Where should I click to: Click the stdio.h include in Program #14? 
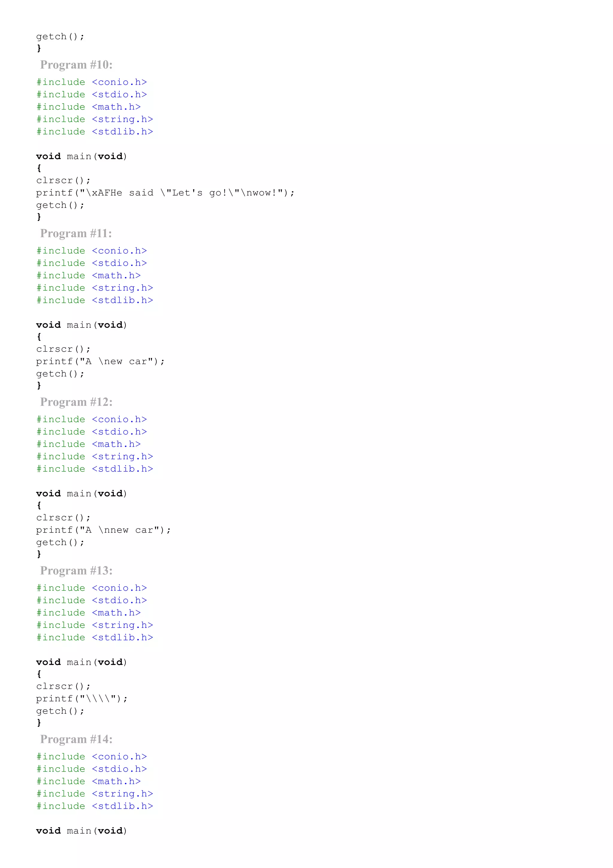[x=91, y=769]
